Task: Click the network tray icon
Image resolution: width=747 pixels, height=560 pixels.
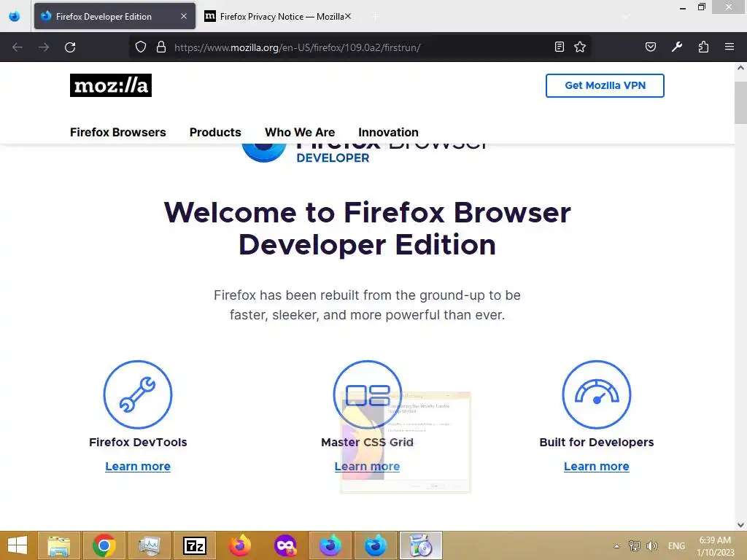Action: (x=634, y=545)
